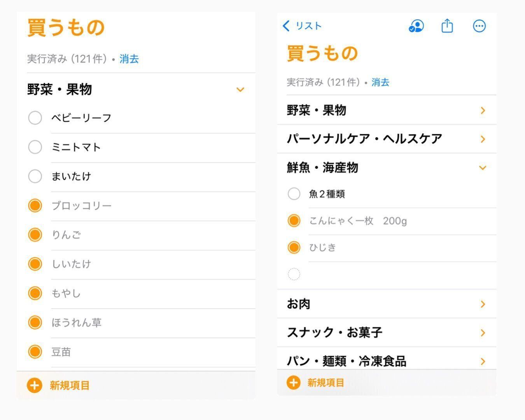The height and width of the screenshot is (420, 525).
Task: Tap the plus icon beside 新規項目 on left list
Action: pos(34,385)
